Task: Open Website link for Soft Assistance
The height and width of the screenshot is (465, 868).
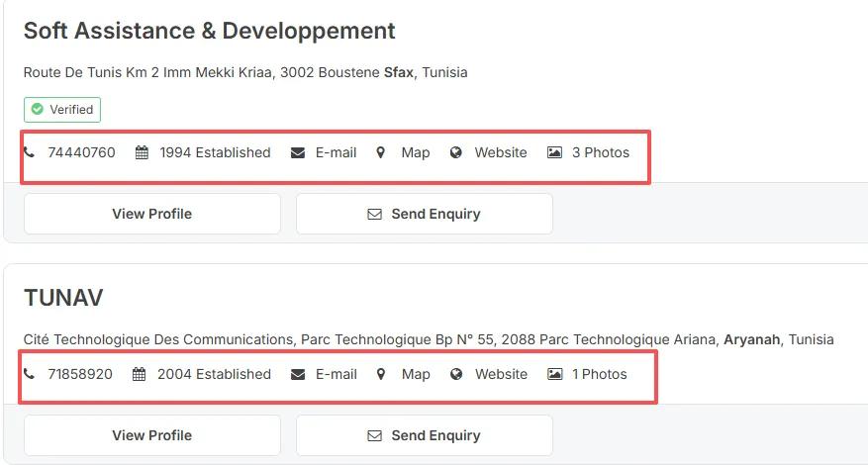Action: tap(501, 152)
